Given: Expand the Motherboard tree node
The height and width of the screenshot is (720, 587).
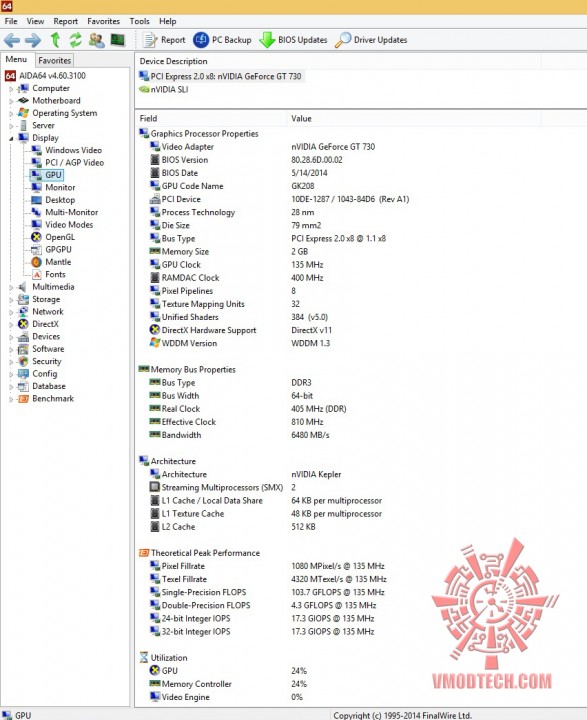Looking at the screenshot, I should [11, 101].
